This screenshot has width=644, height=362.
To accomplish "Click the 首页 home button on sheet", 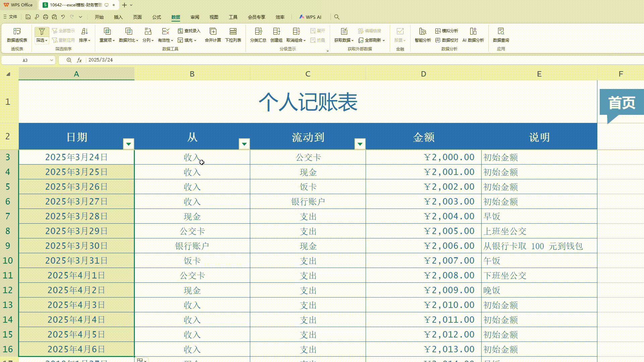I will pyautogui.click(x=622, y=103).
